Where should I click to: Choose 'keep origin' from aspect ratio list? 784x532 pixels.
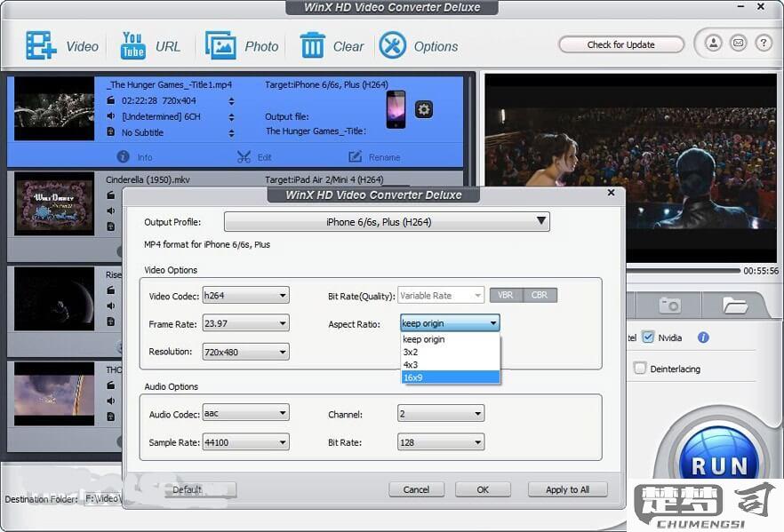coord(451,339)
